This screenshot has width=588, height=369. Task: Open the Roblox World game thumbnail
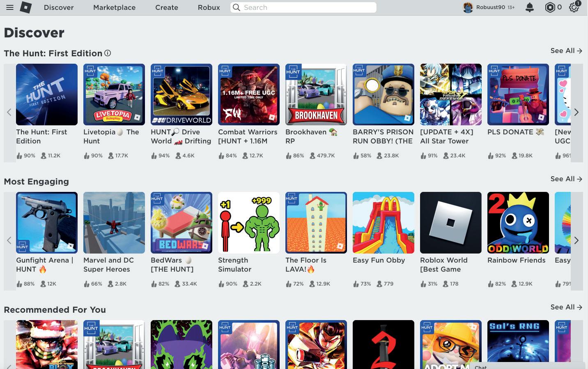point(451,223)
